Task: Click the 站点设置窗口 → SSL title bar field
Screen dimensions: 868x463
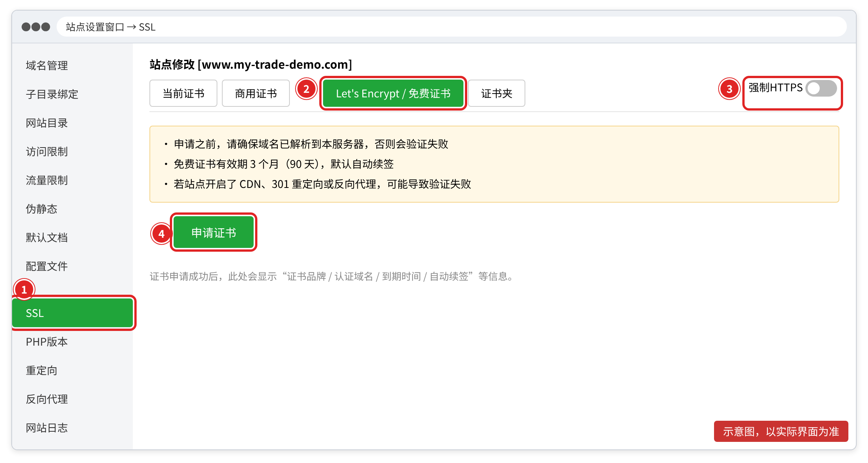Action: [x=451, y=27]
